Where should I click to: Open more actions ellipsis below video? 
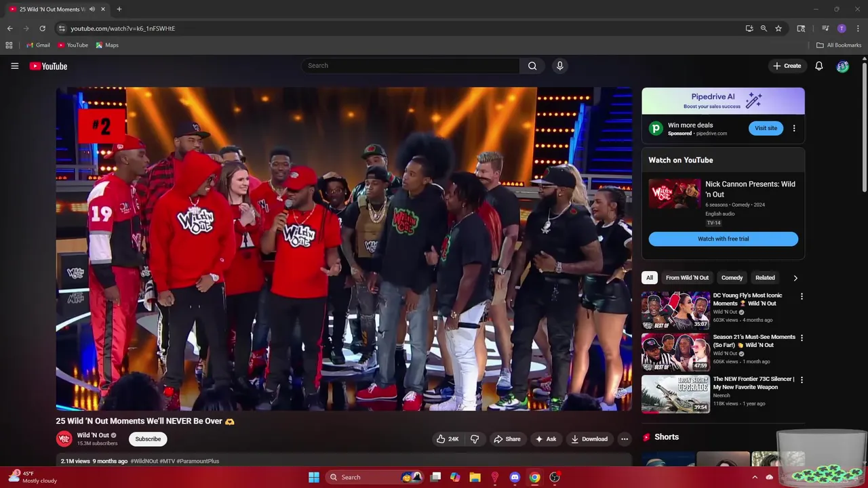(625, 439)
